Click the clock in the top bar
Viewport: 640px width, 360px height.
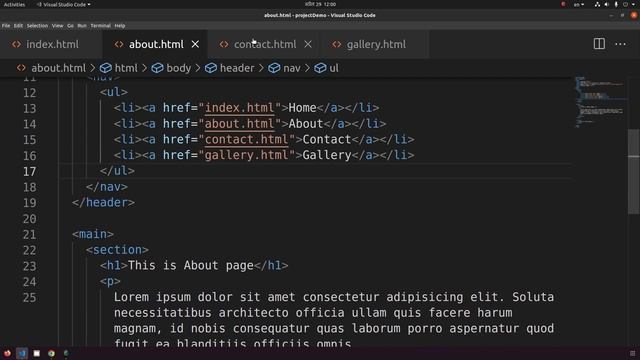point(320,4)
